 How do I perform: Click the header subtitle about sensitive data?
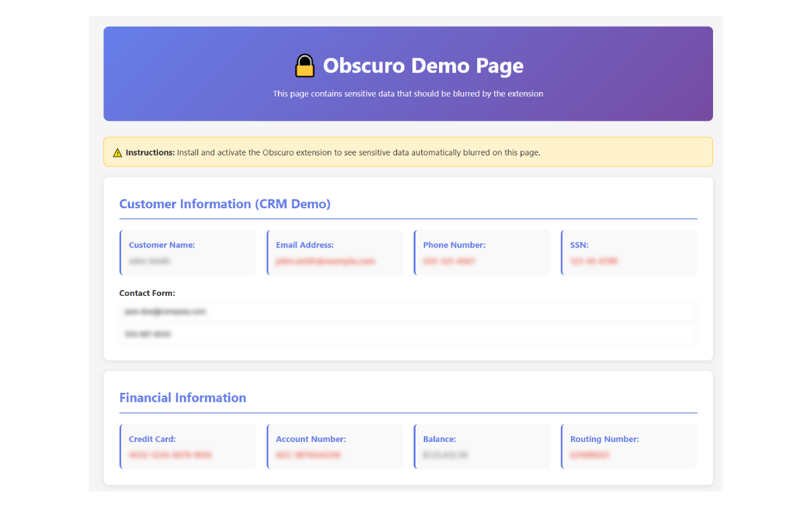pyautogui.click(x=408, y=93)
